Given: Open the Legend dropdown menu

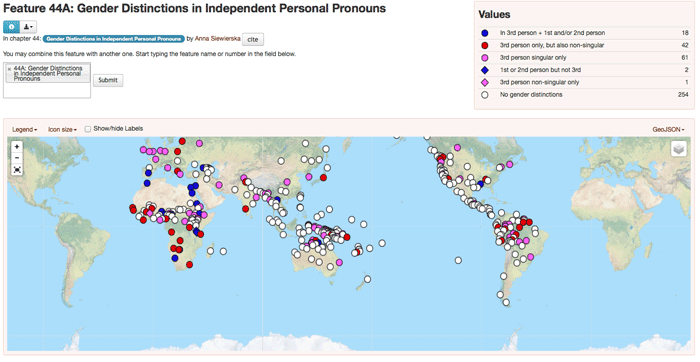Looking at the screenshot, I should [x=25, y=129].
